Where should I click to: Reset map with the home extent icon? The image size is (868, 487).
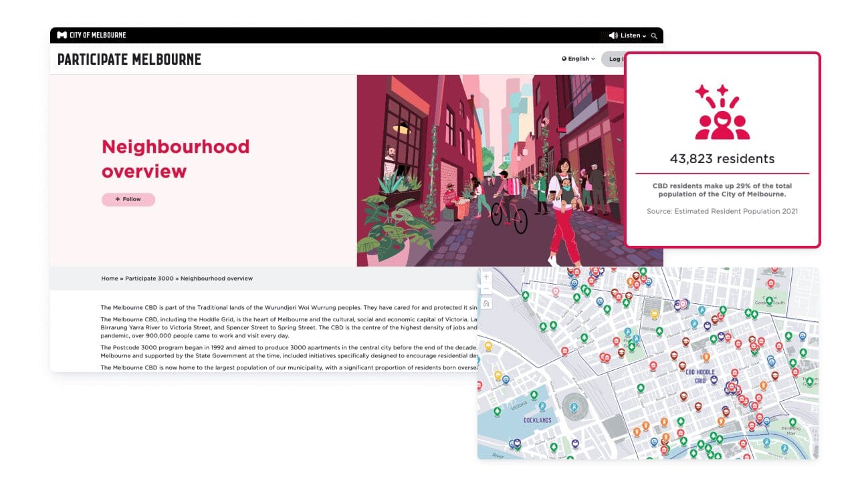click(x=486, y=303)
